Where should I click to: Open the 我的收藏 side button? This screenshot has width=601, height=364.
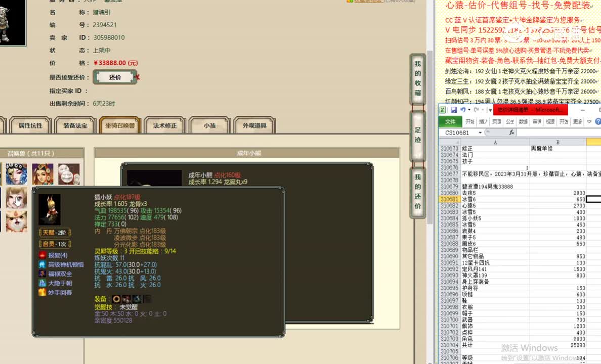pos(418,79)
